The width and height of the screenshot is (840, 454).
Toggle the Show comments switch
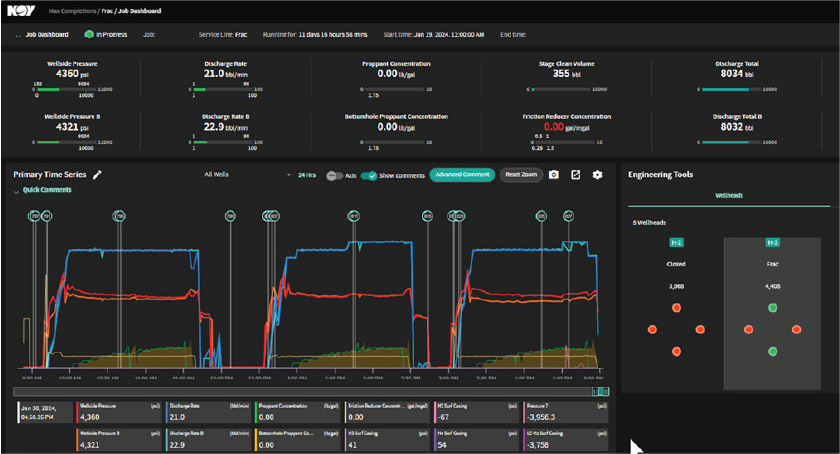[x=369, y=176]
